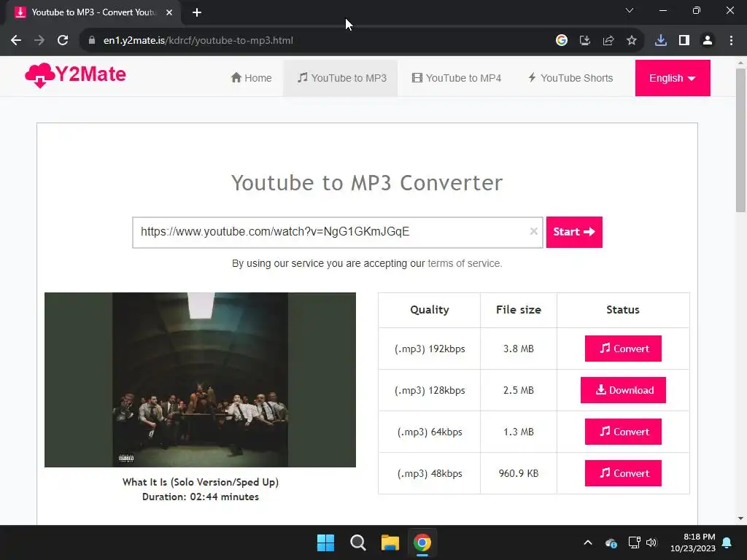Convert the 192kbps mp3
This screenshot has height=560, width=747.
point(623,349)
